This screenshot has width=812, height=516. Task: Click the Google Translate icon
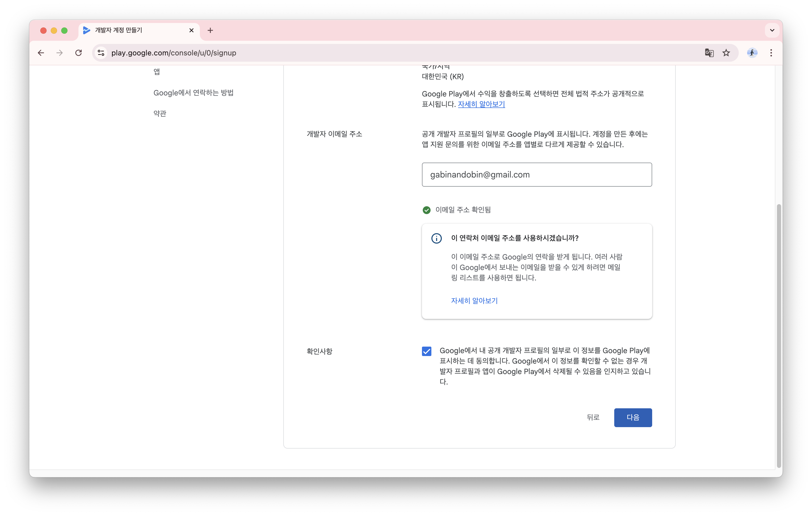point(709,53)
